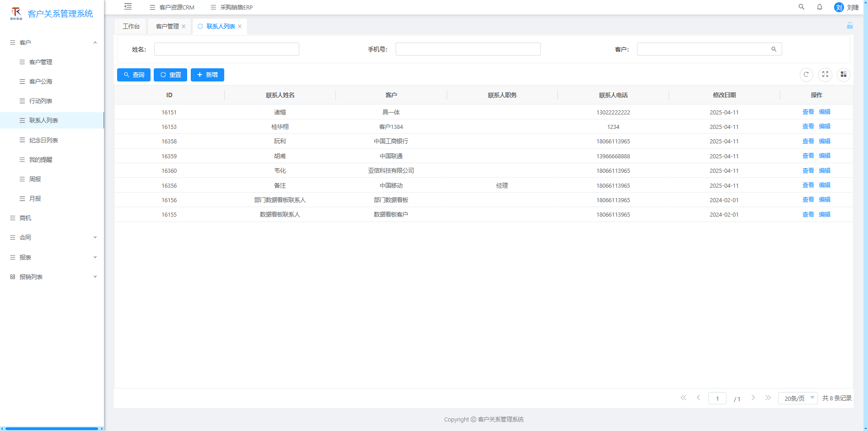
Task: Click the sidebar horizontal scrollbar
Action: [x=52, y=428]
